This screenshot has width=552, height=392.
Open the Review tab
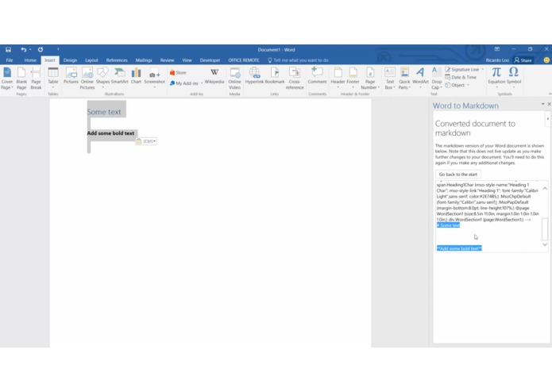[167, 60]
